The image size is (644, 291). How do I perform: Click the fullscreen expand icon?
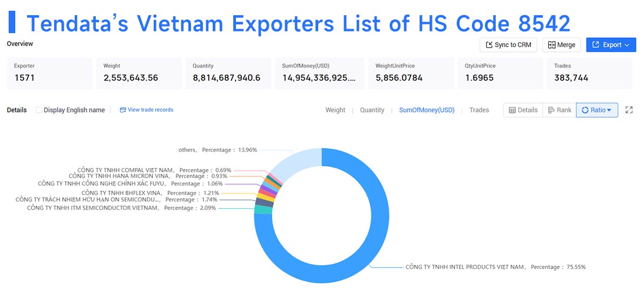629,110
